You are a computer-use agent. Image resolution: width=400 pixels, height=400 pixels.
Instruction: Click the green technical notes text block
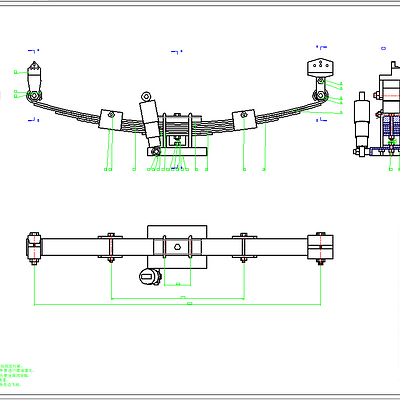pos(16,375)
